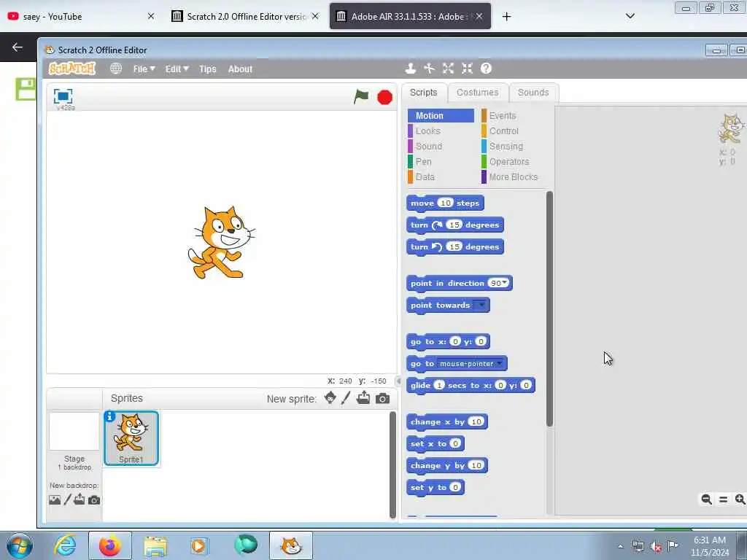Image resolution: width=747 pixels, height=560 pixels.
Task: Paint a new sprite
Action: [346, 398]
